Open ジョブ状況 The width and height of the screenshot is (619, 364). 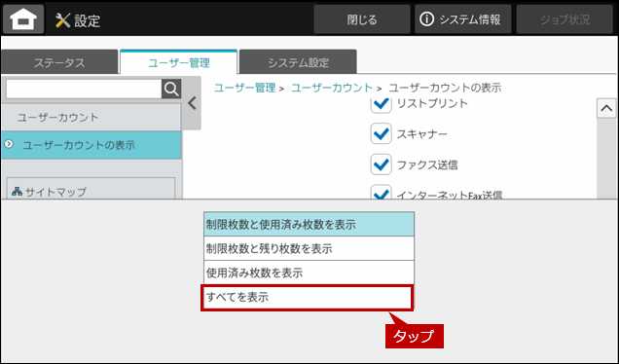tap(564, 19)
